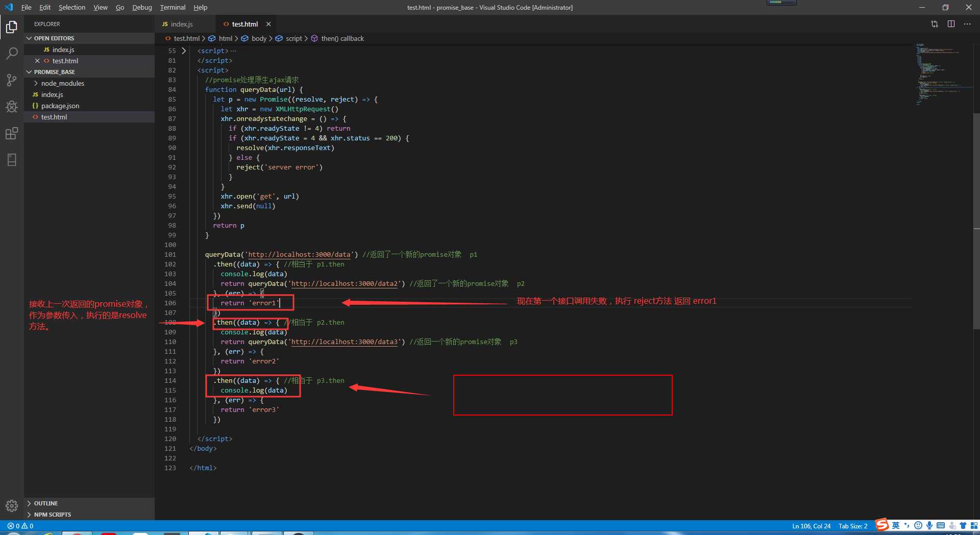Image resolution: width=980 pixels, height=535 pixels.
Task: Collapse the PROMISE_BASE folder section
Action: pos(89,72)
